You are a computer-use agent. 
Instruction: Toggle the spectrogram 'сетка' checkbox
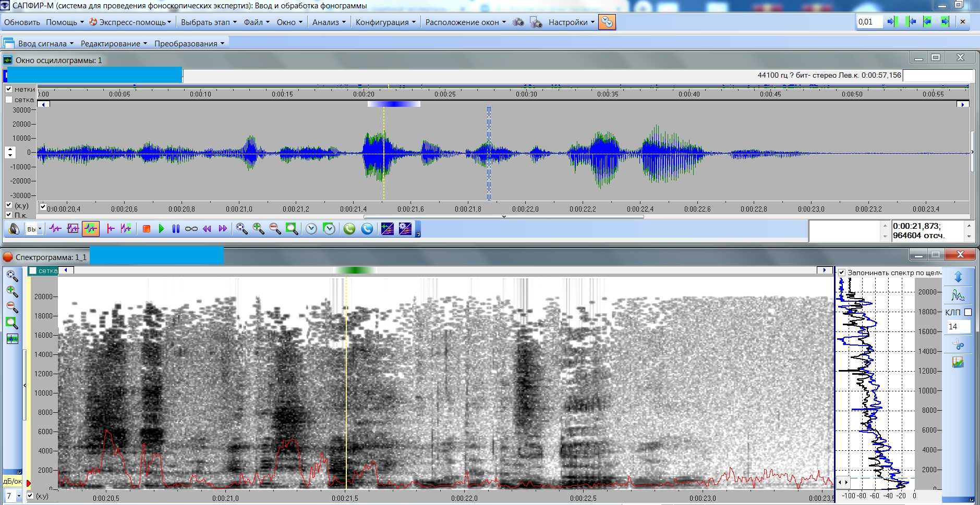pyautogui.click(x=32, y=270)
